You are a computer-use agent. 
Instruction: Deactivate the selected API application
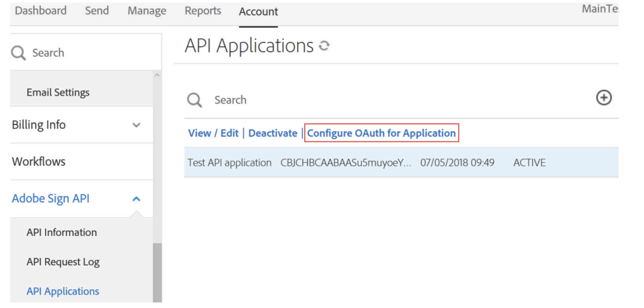click(x=273, y=133)
